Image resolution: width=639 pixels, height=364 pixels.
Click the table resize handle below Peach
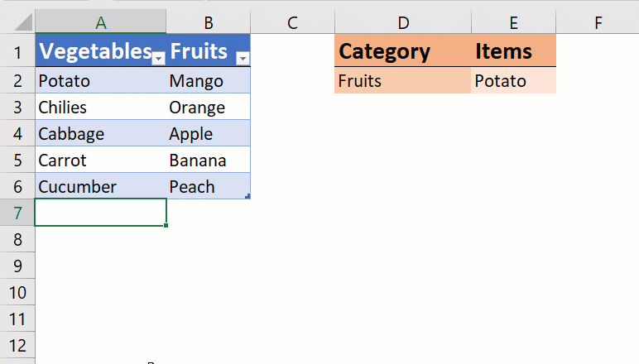tap(247, 196)
